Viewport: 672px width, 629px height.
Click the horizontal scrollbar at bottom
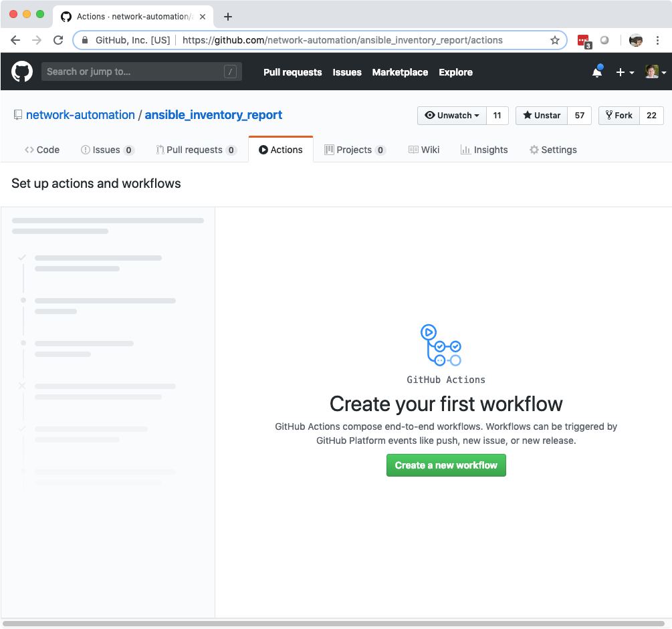(334, 624)
